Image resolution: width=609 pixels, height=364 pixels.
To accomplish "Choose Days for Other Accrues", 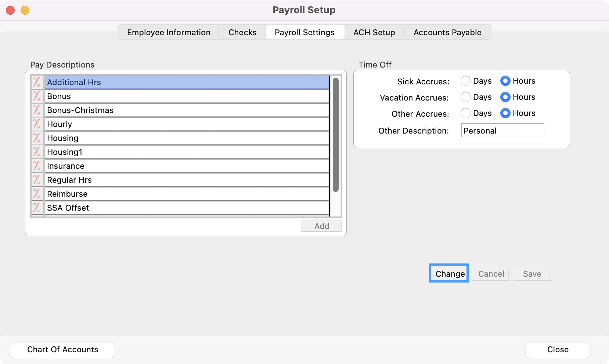I will pos(466,113).
